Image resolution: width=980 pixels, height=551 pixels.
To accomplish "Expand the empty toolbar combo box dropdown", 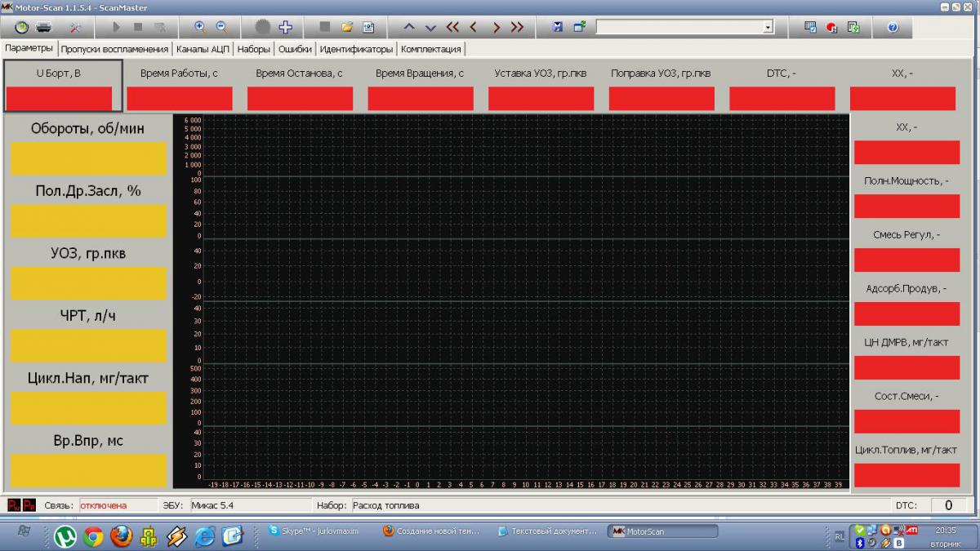I will [768, 27].
